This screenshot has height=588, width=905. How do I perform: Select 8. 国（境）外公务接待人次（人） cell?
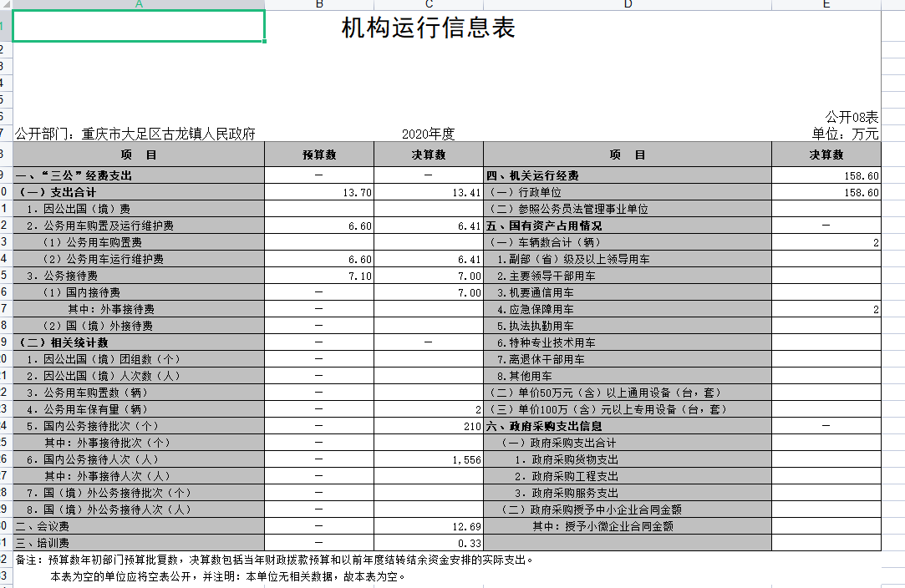139,510
